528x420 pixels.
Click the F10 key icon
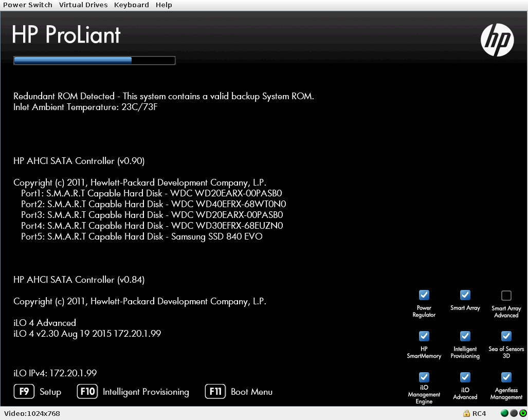click(87, 391)
